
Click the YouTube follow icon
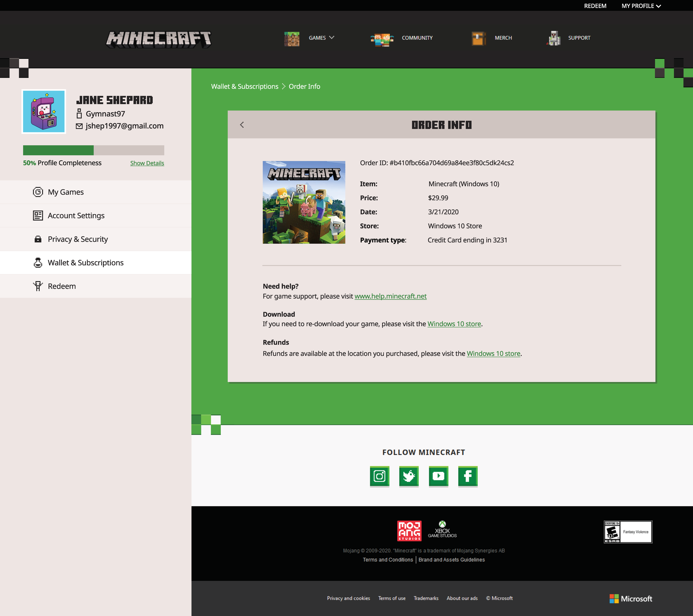tap(438, 476)
